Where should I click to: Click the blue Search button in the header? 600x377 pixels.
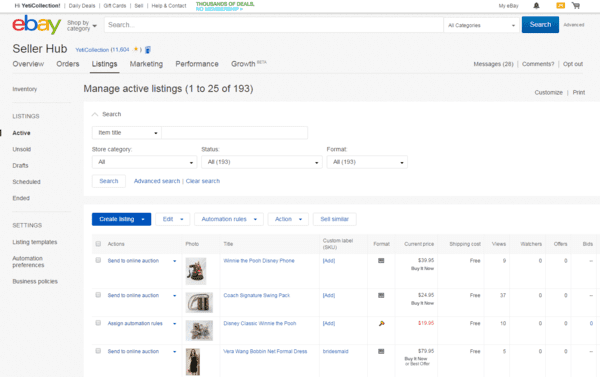(540, 24)
